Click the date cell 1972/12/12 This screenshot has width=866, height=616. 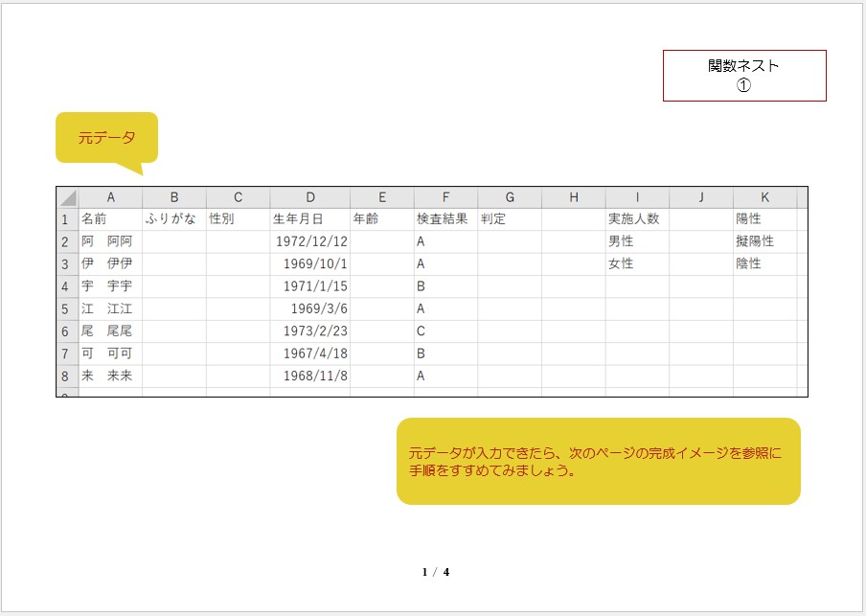pyautogui.click(x=309, y=241)
